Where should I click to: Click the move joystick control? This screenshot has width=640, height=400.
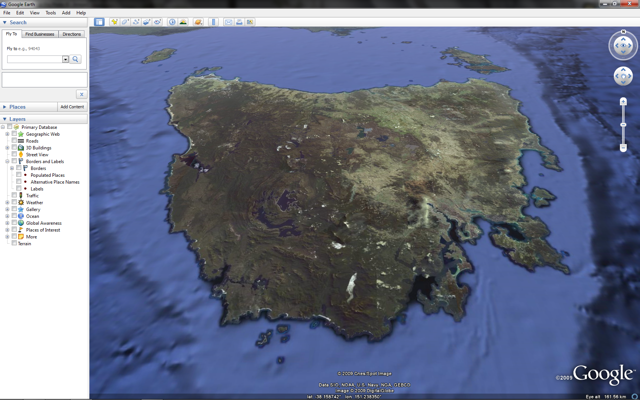click(623, 76)
